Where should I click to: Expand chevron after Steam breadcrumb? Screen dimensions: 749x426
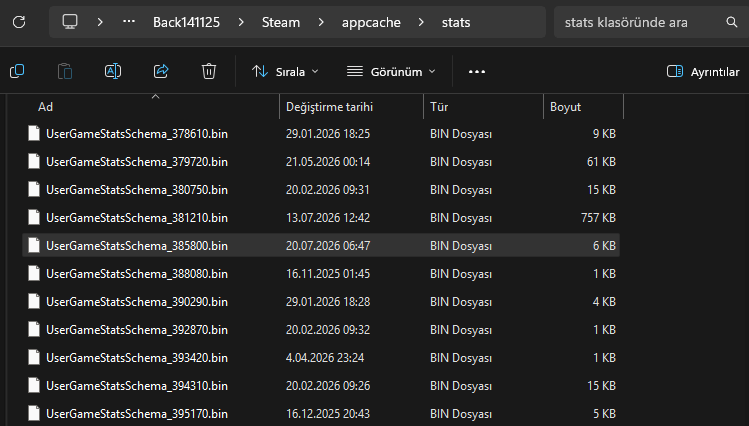[x=321, y=22]
